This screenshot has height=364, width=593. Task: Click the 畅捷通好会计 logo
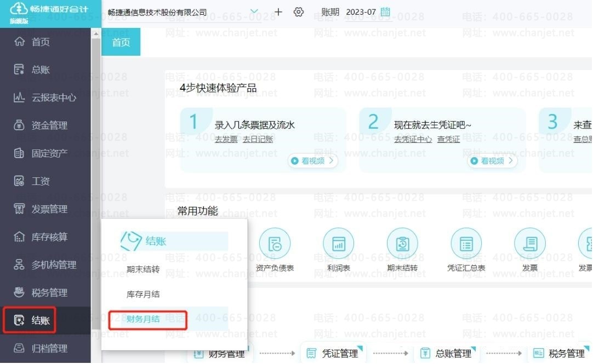click(48, 9)
